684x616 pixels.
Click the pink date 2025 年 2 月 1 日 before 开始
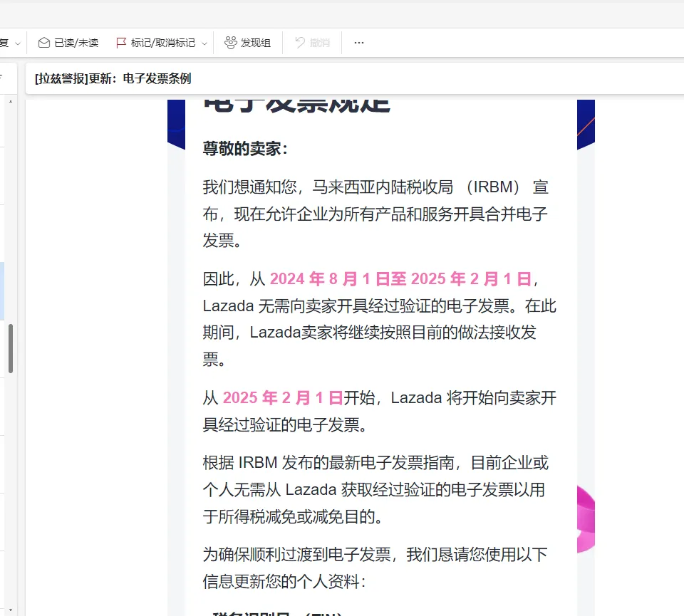283,398
